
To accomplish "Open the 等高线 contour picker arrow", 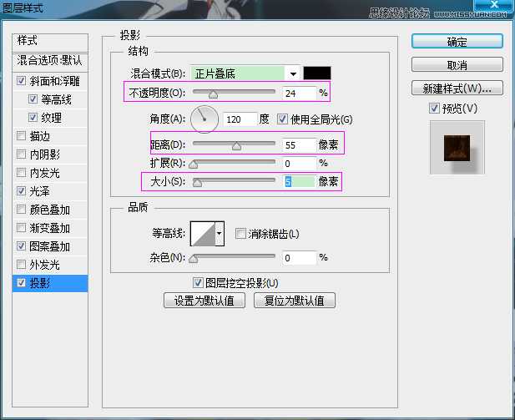I will (220, 234).
